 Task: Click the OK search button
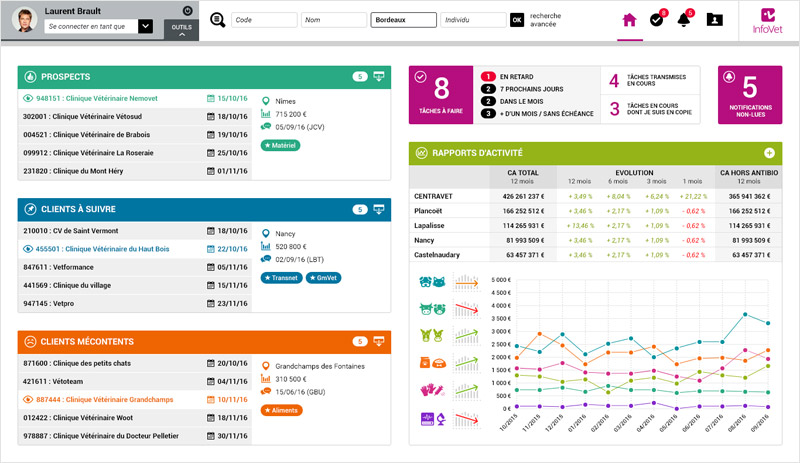[517, 20]
